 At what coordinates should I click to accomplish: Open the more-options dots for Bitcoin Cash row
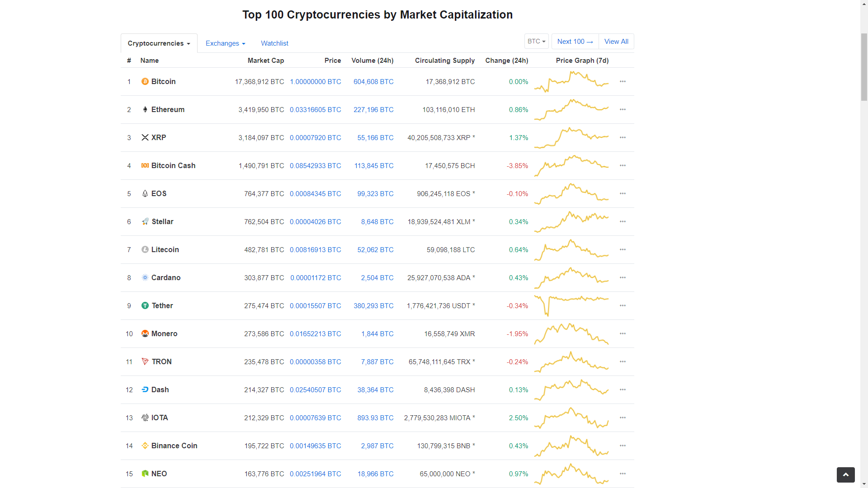(x=623, y=165)
